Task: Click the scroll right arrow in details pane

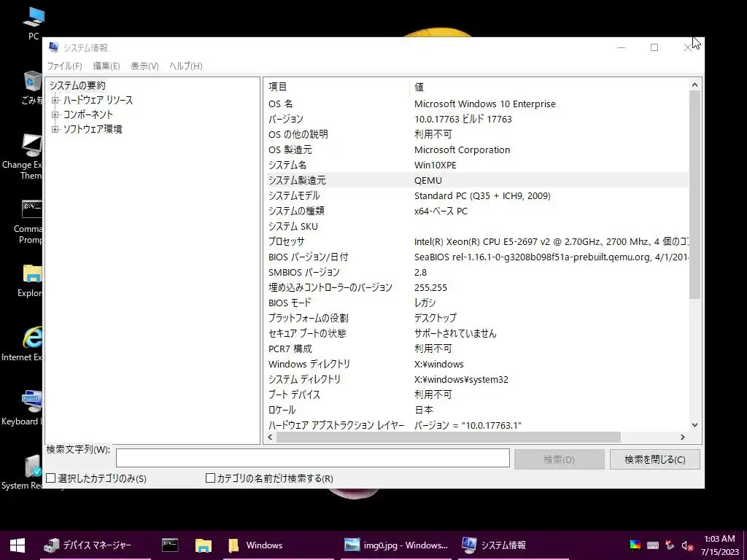Action: [683, 437]
